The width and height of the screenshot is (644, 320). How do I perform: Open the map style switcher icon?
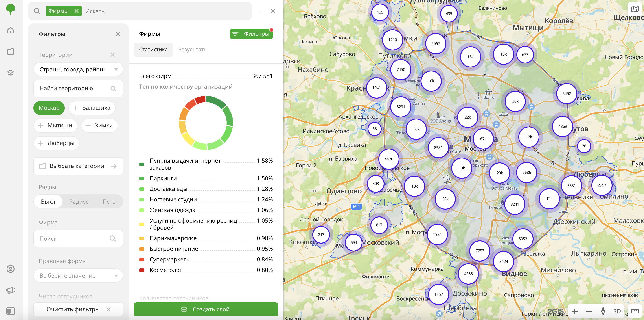coord(635,9)
